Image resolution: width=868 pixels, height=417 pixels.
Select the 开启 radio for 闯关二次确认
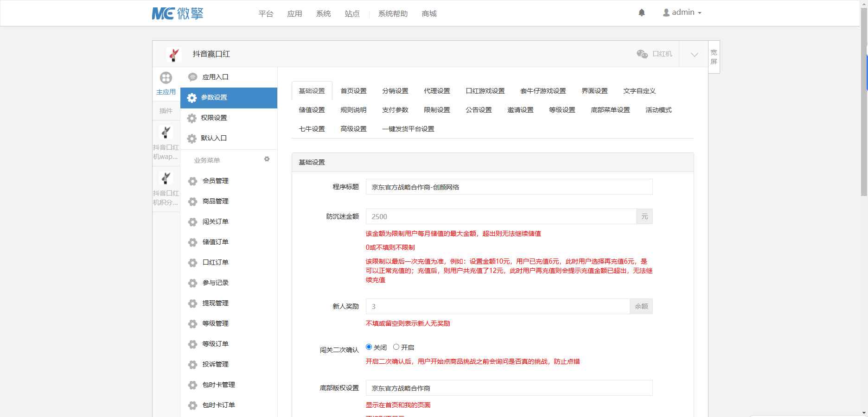(x=396, y=346)
